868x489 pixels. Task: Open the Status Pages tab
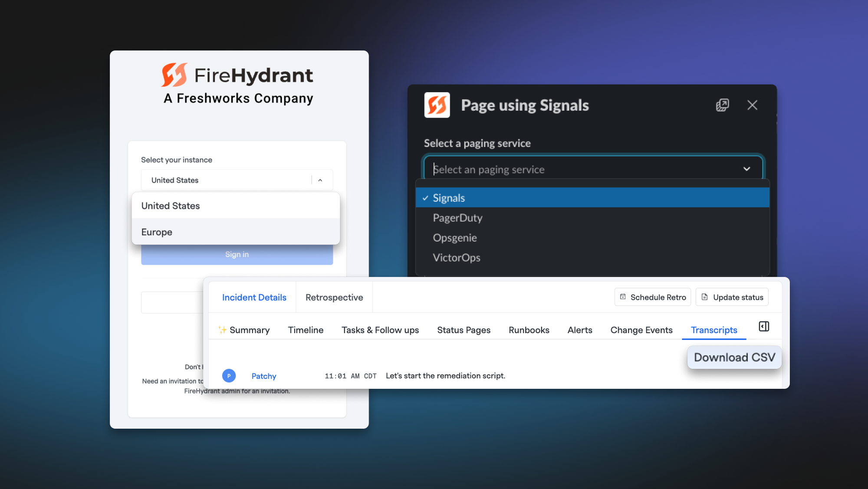pyautogui.click(x=464, y=330)
